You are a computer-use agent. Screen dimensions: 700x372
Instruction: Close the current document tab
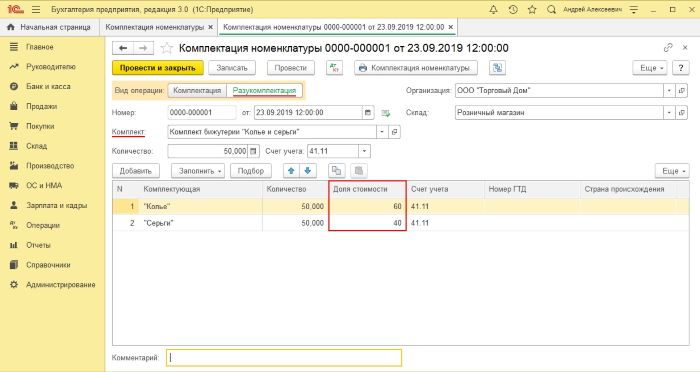tap(451, 27)
